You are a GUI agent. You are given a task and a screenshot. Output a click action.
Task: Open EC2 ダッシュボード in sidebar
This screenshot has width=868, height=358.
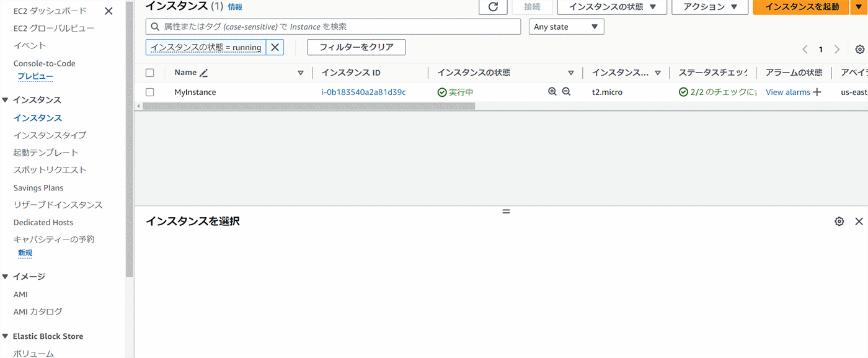click(50, 11)
